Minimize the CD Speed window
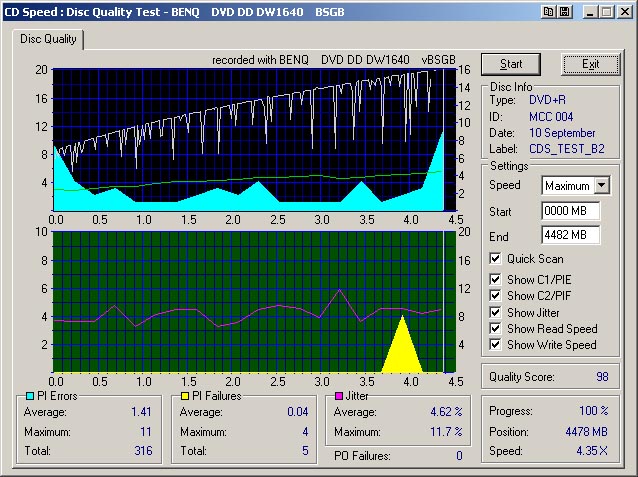The image size is (638, 477). click(590, 12)
